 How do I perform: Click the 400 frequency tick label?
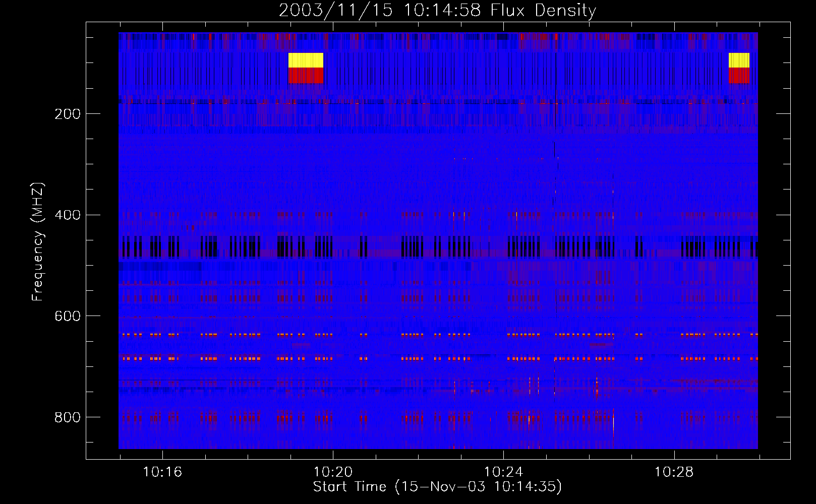pos(68,215)
